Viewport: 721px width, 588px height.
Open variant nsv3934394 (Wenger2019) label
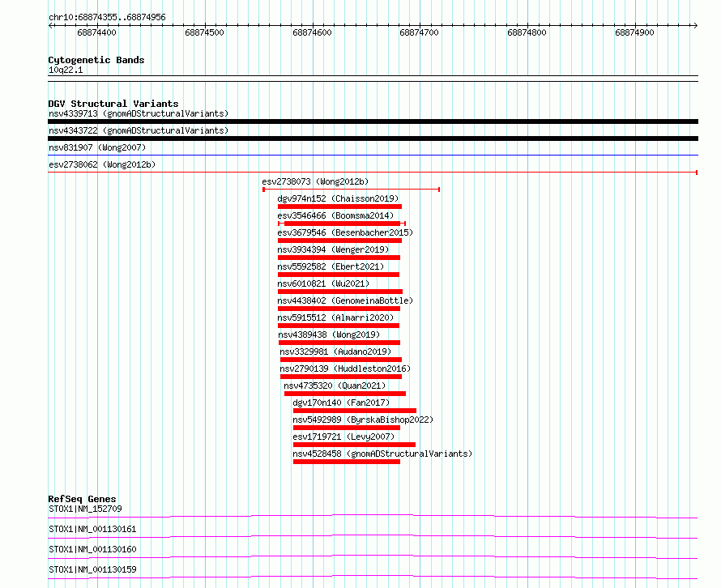pos(333,249)
